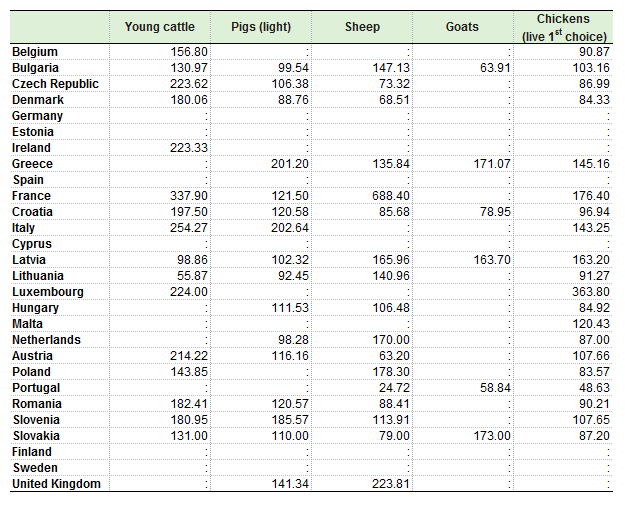Select the Pigs (light) column header
The height and width of the screenshot is (508, 625).
coord(261,27)
